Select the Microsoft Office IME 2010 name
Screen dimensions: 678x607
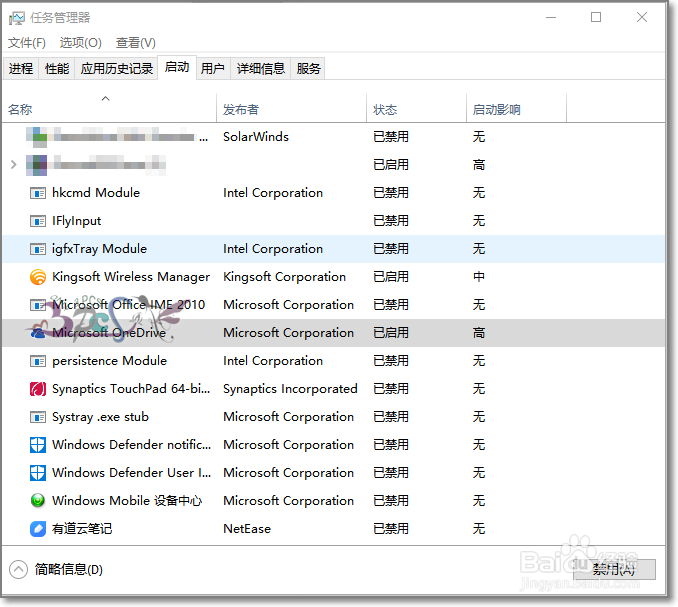pos(128,305)
